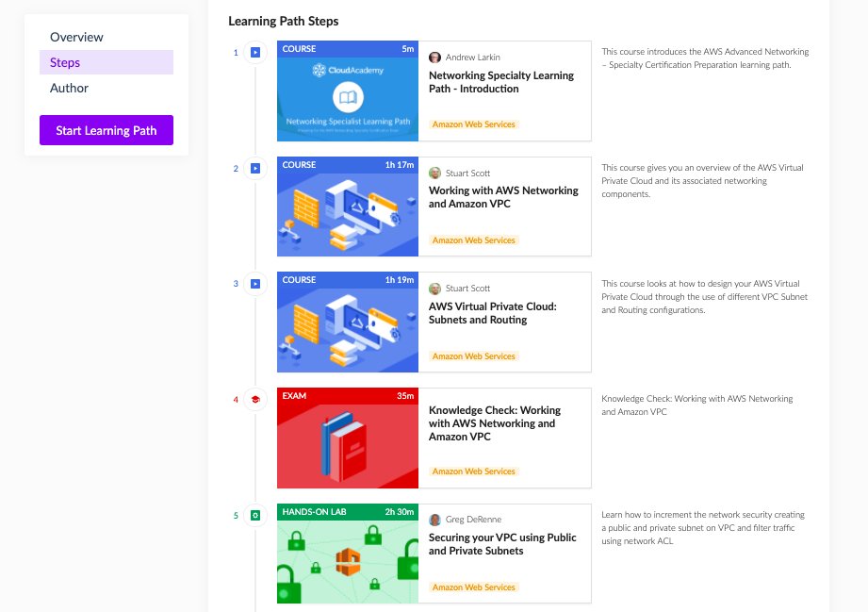Image resolution: width=868 pixels, height=612 pixels.
Task: Click the description introducing AWS Advanced Networking certification
Action: [x=705, y=58]
